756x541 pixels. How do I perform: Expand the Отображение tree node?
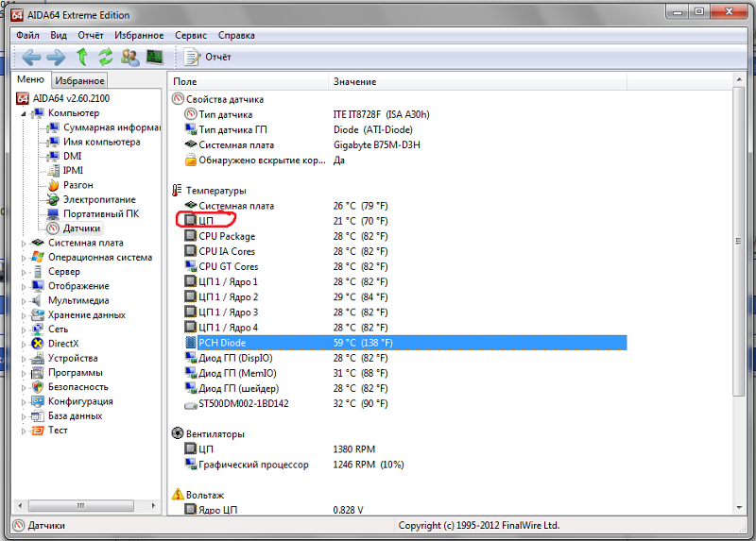click(24, 287)
